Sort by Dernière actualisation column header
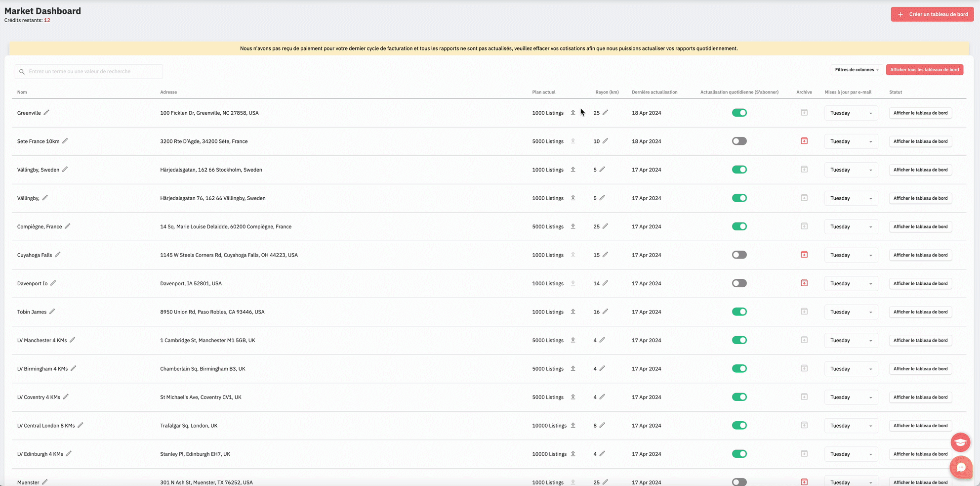Viewport: 980px width, 486px height. (x=654, y=92)
